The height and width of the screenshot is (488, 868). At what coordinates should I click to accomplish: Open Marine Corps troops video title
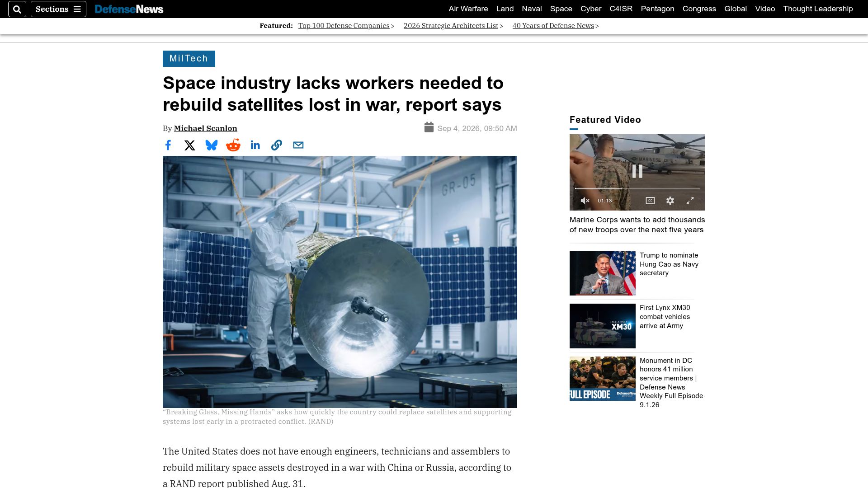637,225
